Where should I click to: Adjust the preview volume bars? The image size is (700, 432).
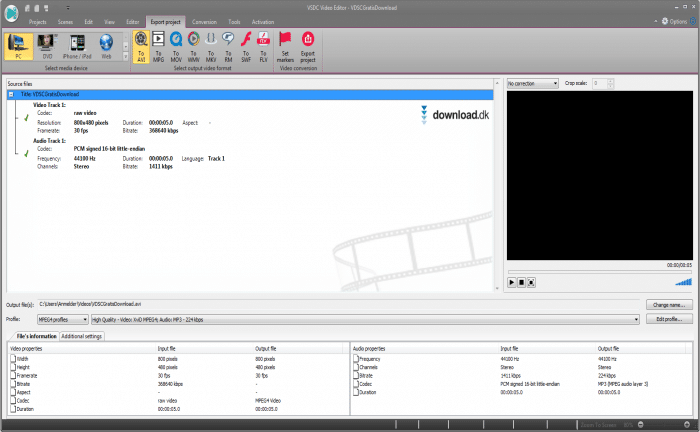pyautogui.click(x=683, y=282)
